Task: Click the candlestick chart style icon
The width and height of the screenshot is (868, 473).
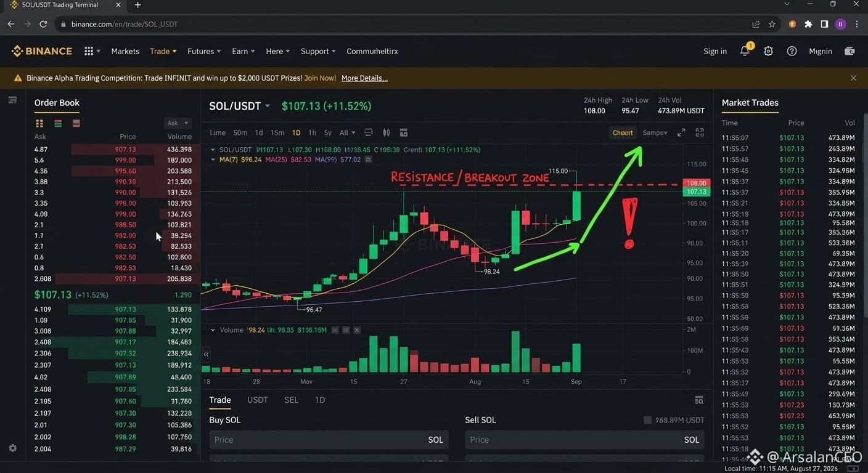Action: pyautogui.click(x=387, y=132)
